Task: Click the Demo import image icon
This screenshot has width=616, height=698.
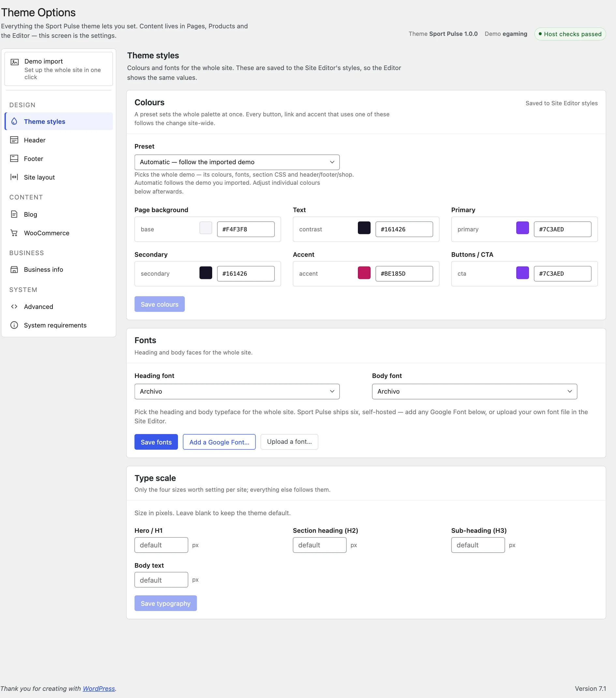Action: coord(14,62)
